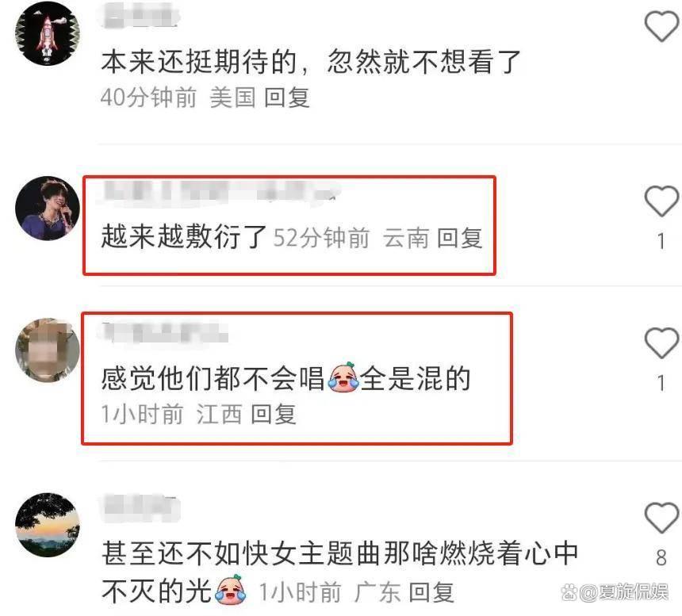
Task: Like the comment '感觉他们都不会唱'
Action: [x=661, y=343]
